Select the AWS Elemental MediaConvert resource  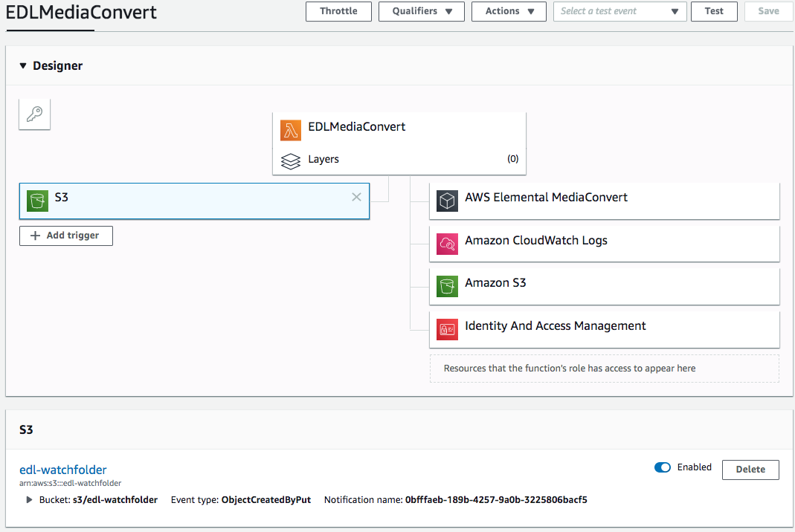605,201
